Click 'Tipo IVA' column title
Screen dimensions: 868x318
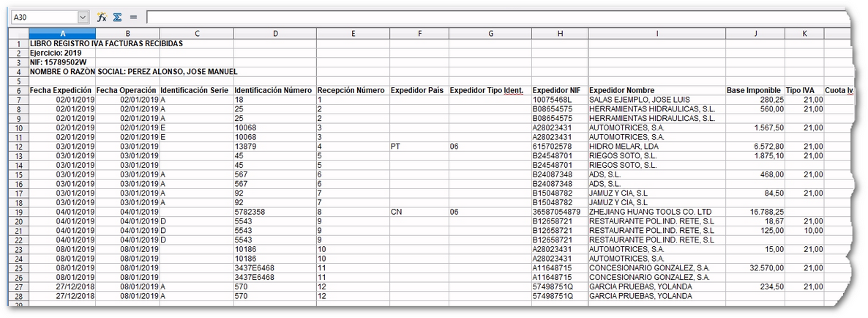(801, 90)
